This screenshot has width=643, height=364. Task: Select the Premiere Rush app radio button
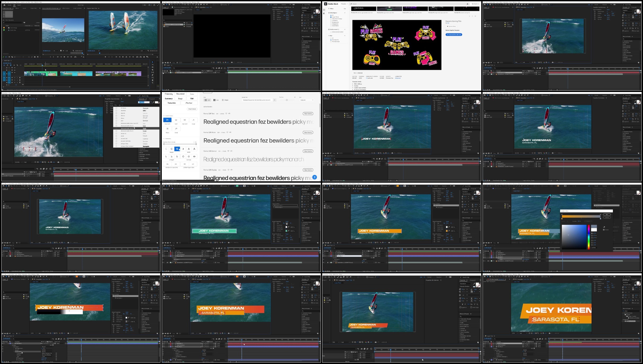(x=331, y=42)
